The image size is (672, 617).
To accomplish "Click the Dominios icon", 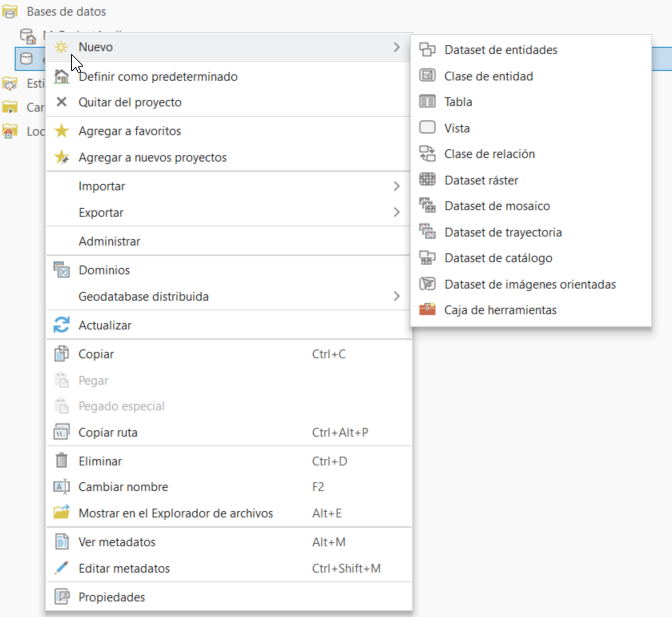I will click(x=62, y=270).
